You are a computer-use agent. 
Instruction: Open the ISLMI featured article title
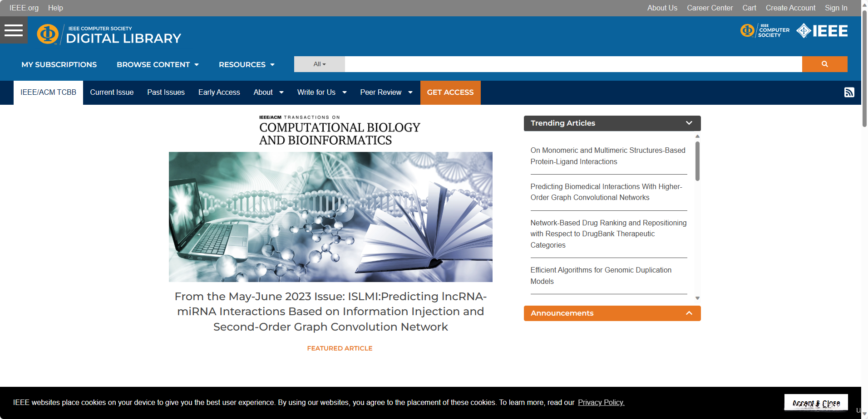point(330,312)
